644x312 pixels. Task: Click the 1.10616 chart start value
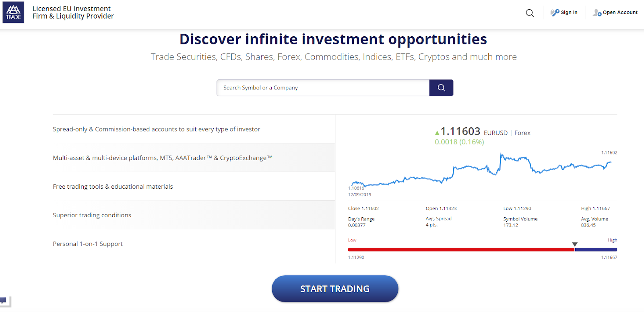pos(356,188)
